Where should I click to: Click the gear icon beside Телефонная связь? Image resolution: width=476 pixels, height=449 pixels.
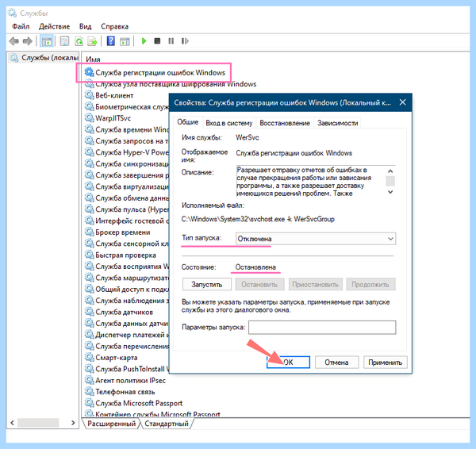[89, 392]
